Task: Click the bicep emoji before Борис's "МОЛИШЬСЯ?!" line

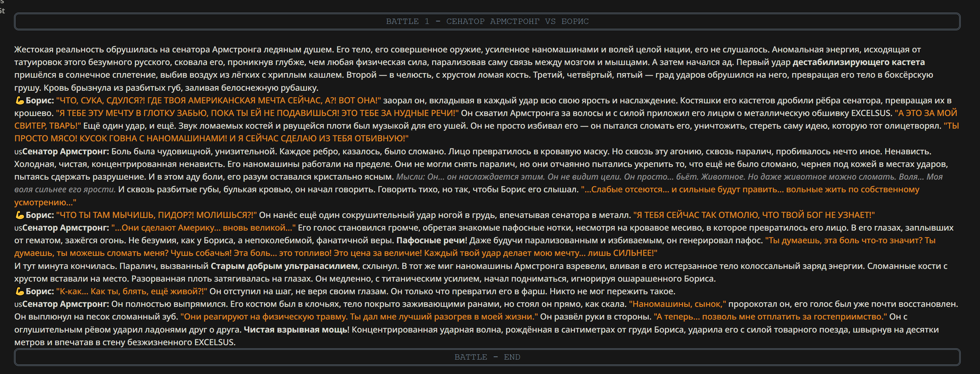Action: pos(19,215)
